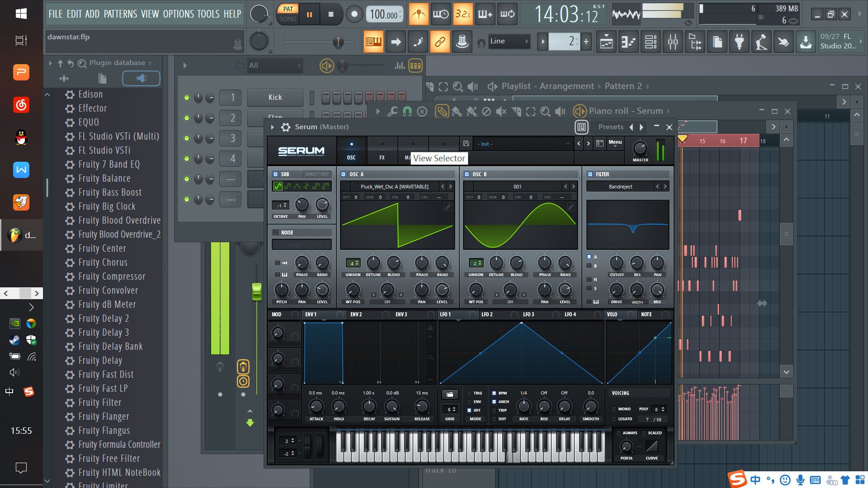Open the Piano roll view button
This screenshot has height=488, width=868.
[x=628, y=42]
